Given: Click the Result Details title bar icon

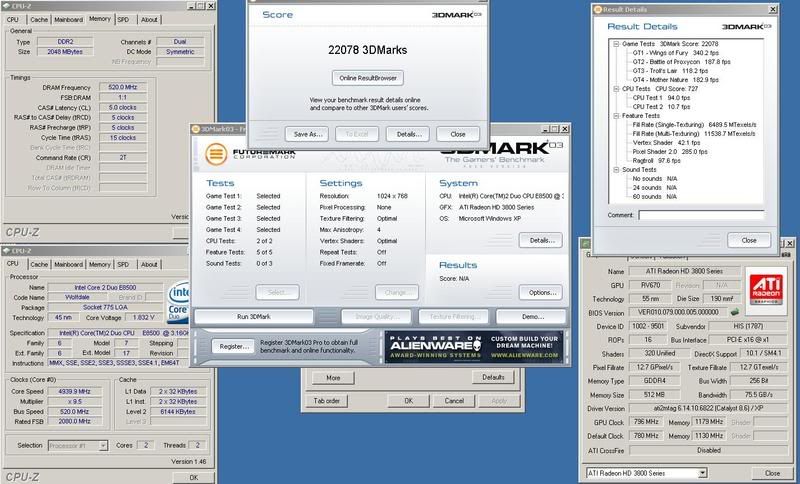Looking at the screenshot, I should tap(598, 9).
